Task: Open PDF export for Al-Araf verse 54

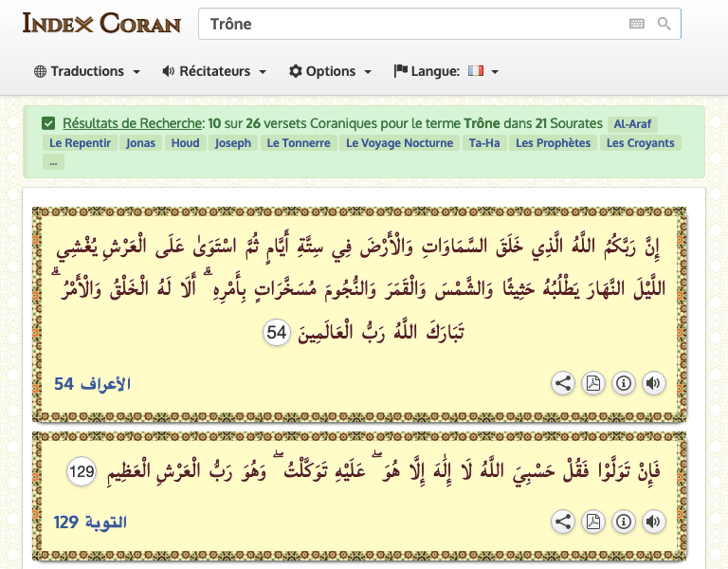Action: click(592, 383)
